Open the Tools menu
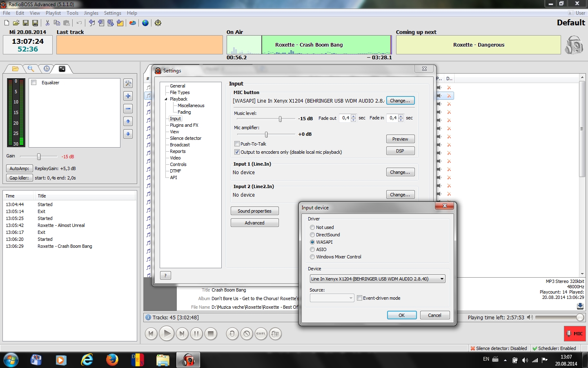The width and height of the screenshot is (588, 368). [72, 13]
